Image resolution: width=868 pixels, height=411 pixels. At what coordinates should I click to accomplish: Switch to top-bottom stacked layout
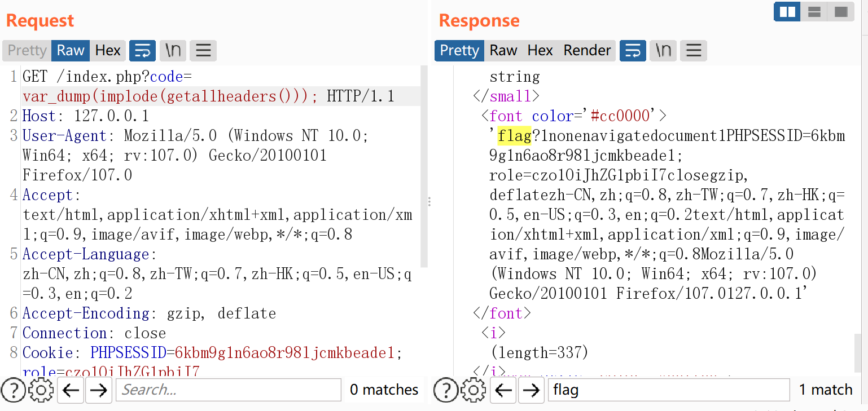coord(814,11)
